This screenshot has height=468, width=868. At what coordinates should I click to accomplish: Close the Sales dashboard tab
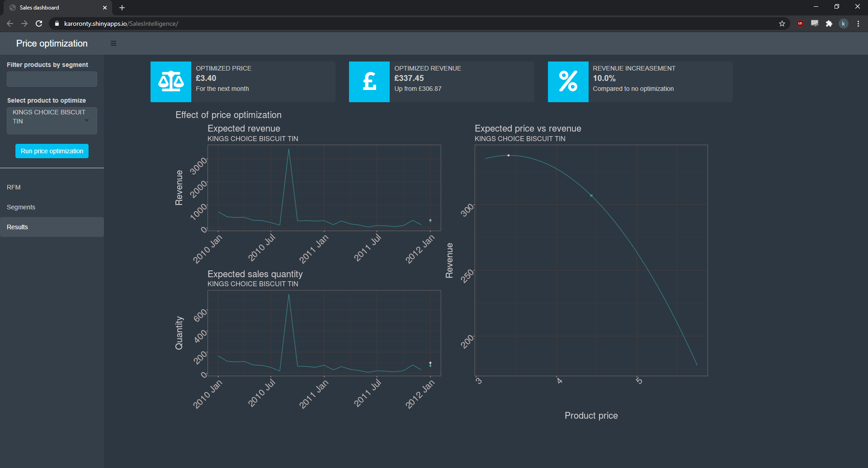pyautogui.click(x=105, y=8)
